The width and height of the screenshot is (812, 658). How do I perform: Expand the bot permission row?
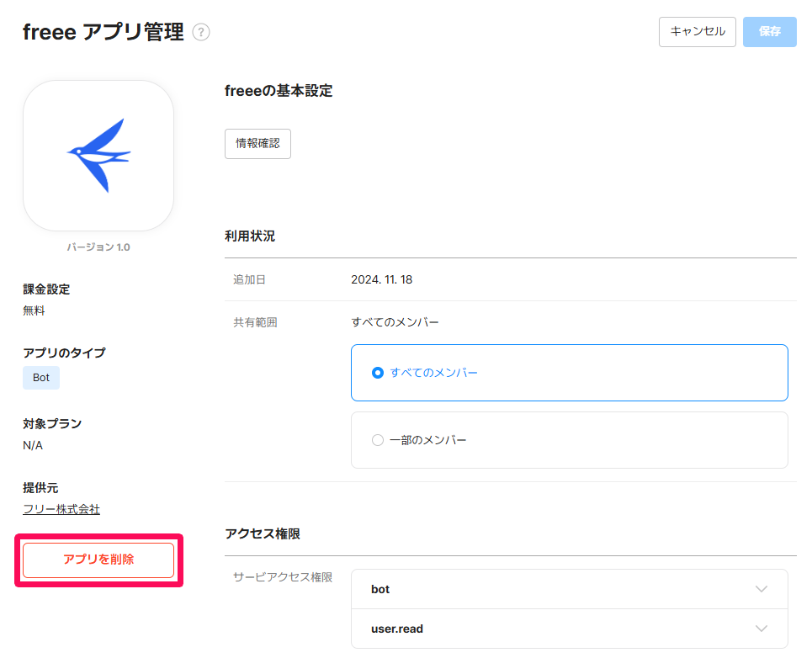click(x=570, y=589)
